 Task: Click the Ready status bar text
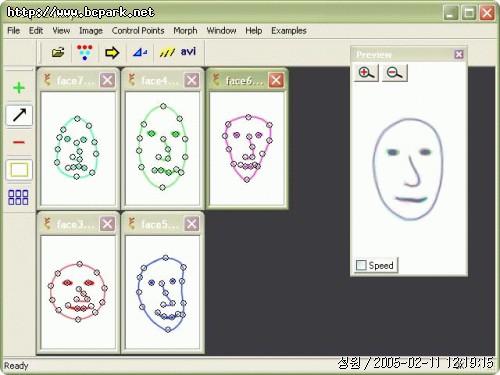pyautogui.click(x=16, y=366)
